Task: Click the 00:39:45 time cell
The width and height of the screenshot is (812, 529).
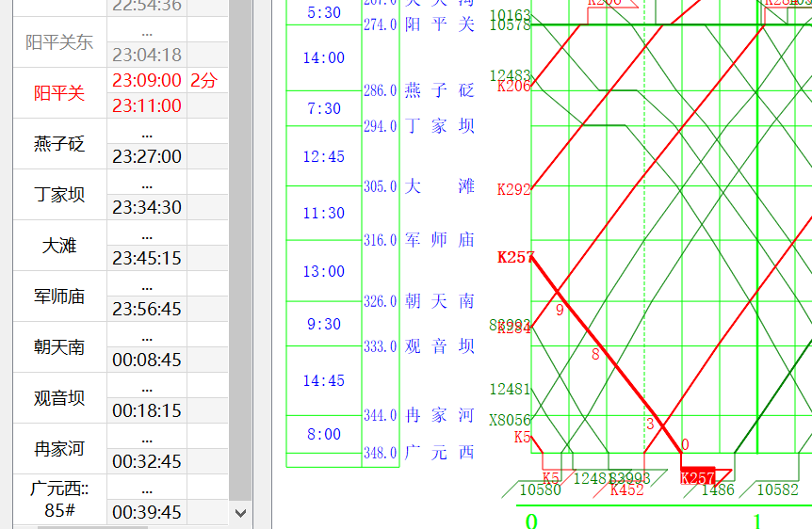Action: click(x=147, y=512)
